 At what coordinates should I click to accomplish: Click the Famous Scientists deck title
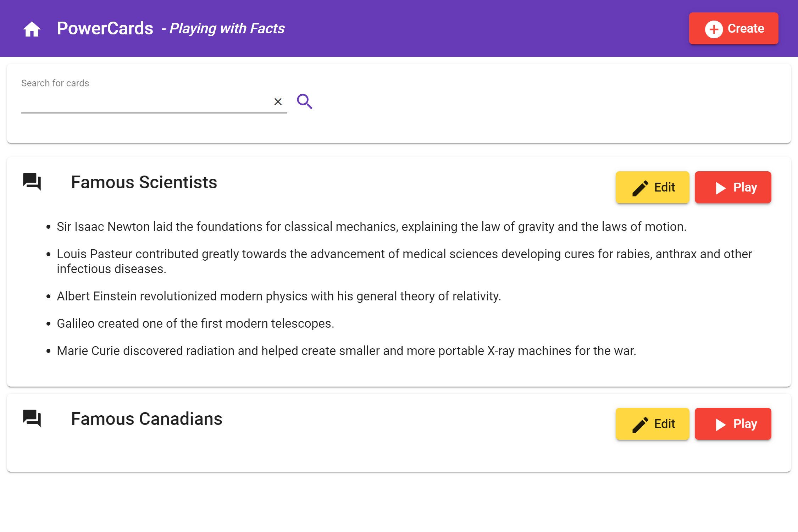[x=144, y=182]
